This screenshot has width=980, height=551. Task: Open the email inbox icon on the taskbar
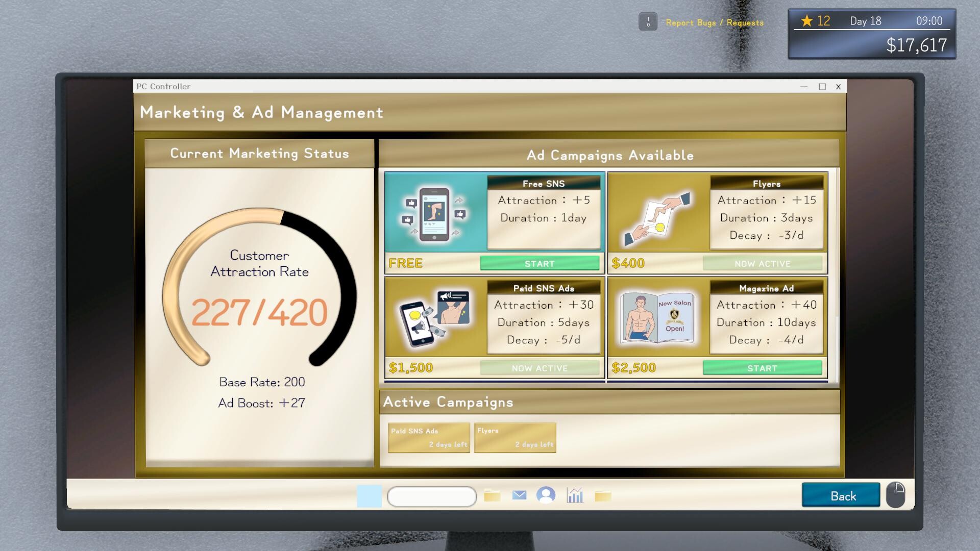click(x=519, y=495)
